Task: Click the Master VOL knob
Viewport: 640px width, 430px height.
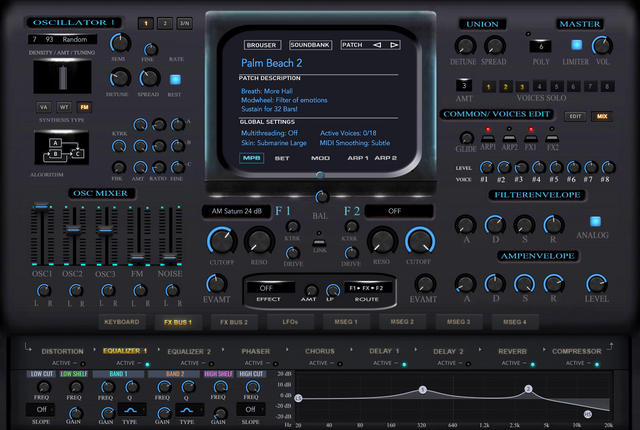Action: [x=602, y=45]
